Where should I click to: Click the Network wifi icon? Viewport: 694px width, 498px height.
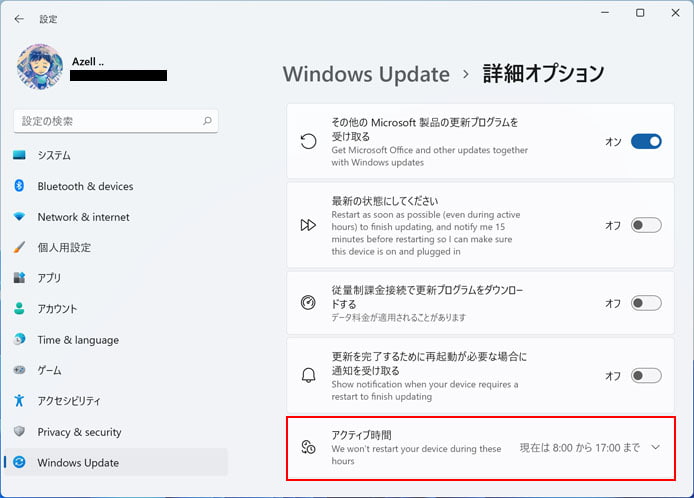coord(19,216)
